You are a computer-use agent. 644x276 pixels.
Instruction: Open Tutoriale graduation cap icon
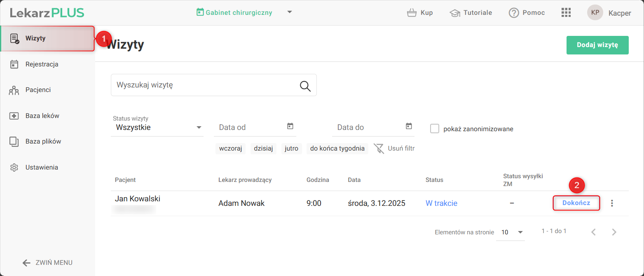pos(455,13)
